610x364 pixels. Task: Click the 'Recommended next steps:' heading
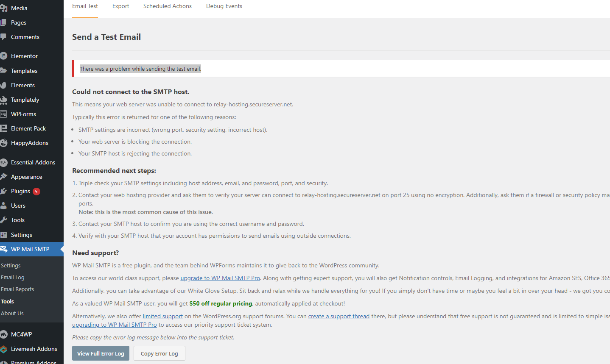pyautogui.click(x=114, y=170)
